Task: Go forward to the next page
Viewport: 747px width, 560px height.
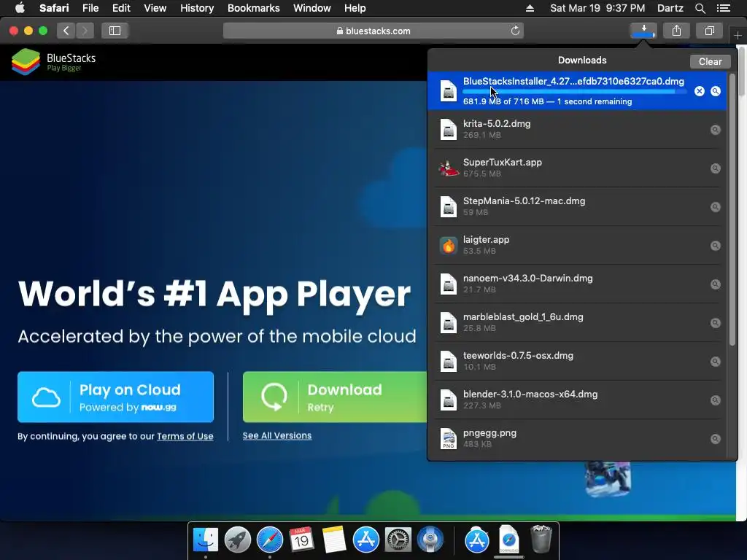Action: click(85, 31)
